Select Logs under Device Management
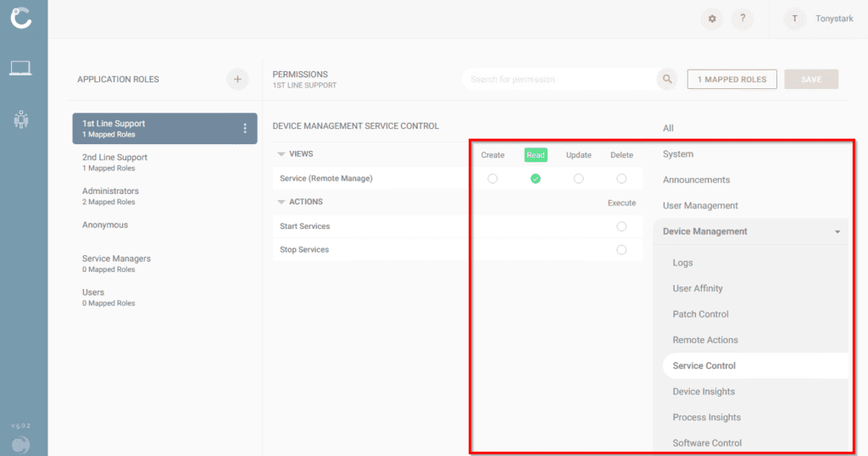This screenshot has width=868, height=456. (682, 263)
